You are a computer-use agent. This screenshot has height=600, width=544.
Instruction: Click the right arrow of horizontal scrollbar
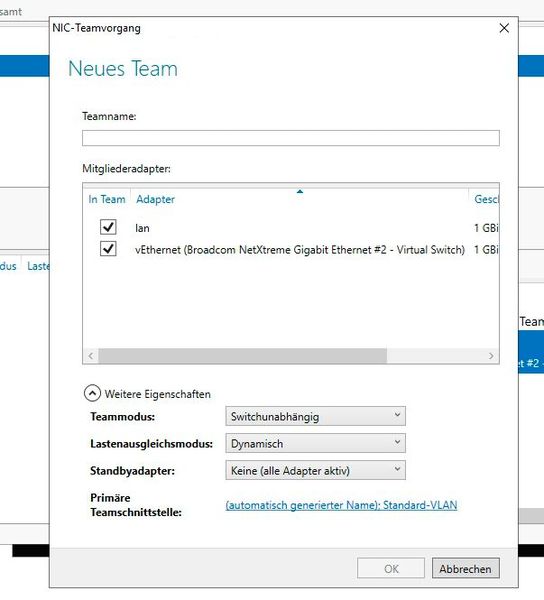[x=491, y=356]
